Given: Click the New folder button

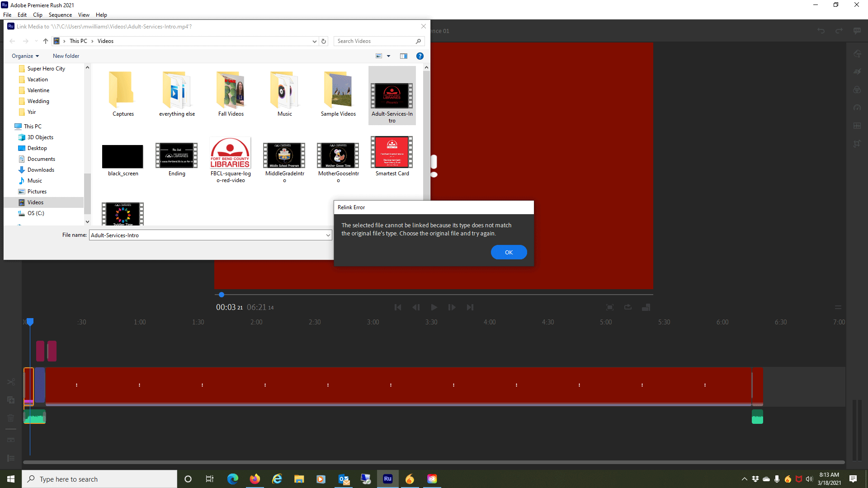Looking at the screenshot, I should point(66,56).
